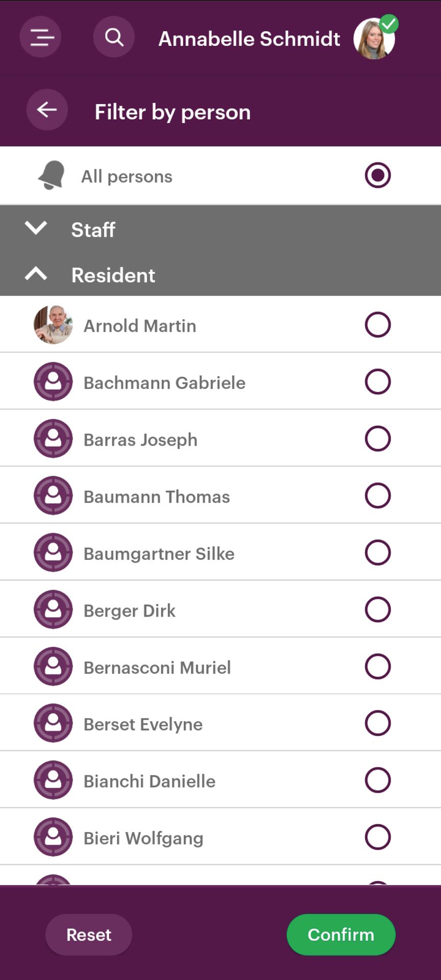Click the bell icon beside All persons

coord(52,176)
